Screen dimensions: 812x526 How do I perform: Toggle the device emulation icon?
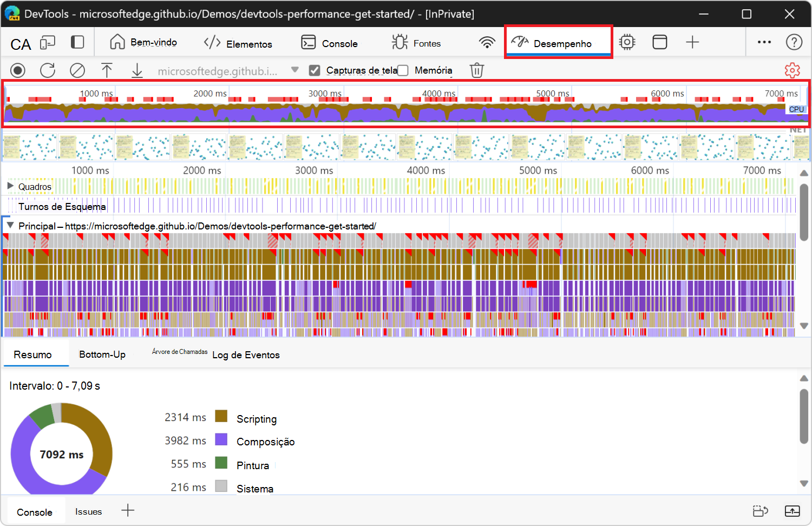tap(48, 42)
